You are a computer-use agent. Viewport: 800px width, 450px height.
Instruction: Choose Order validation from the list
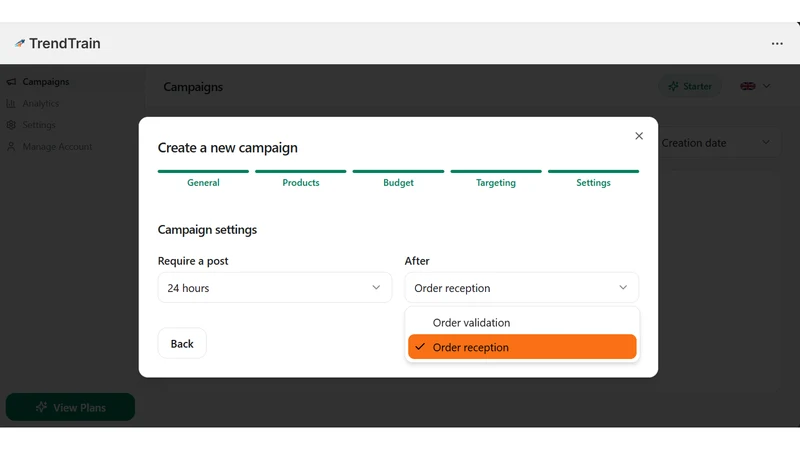(x=522, y=322)
